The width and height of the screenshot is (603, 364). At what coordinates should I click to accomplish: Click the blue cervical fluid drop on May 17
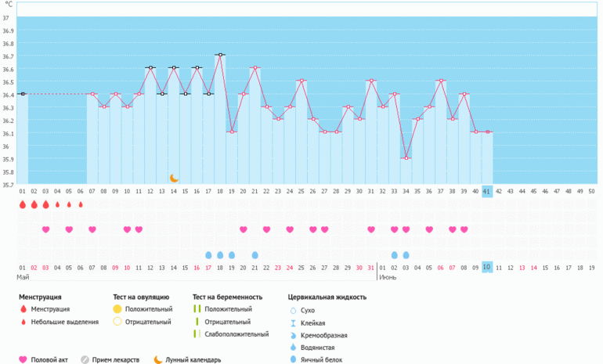click(208, 255)
